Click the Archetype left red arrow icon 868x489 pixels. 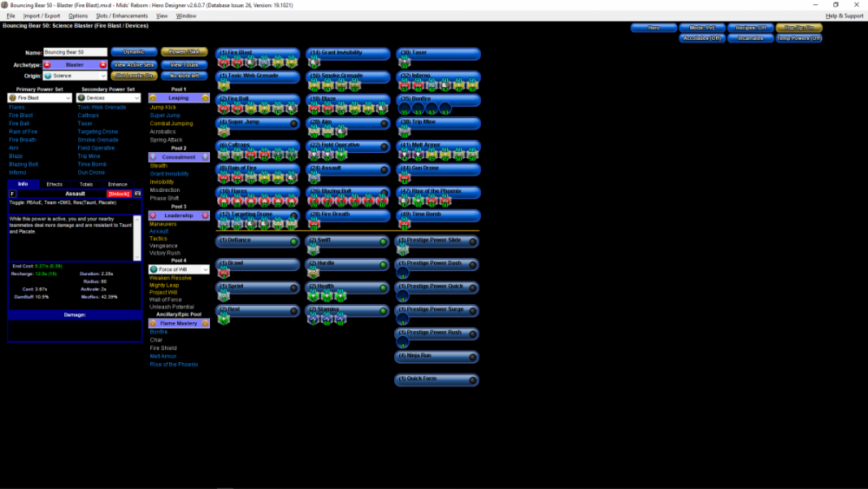(47, 64)
